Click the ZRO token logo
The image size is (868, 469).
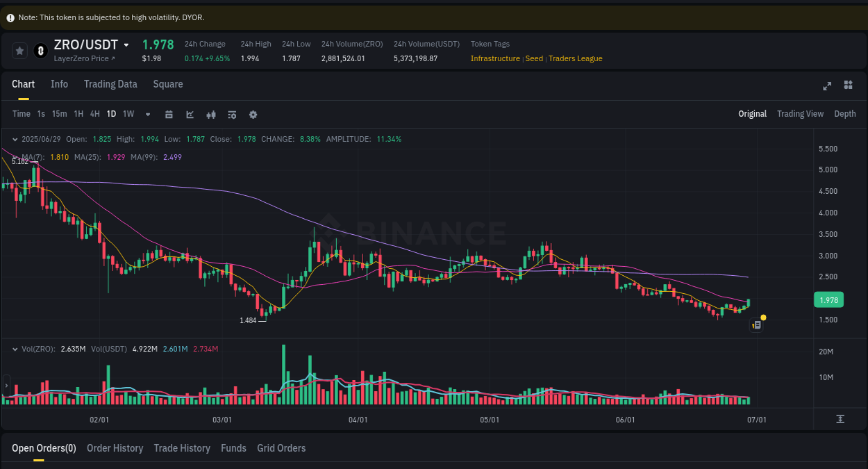(x=39, y=50)
